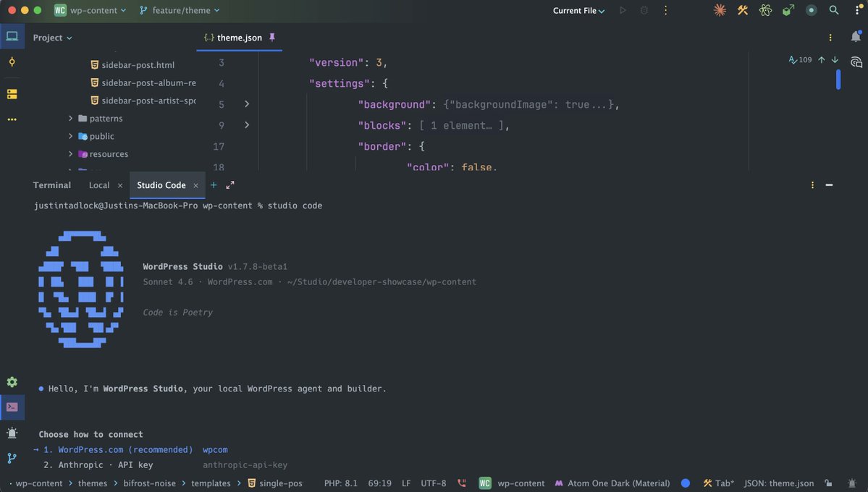This screenshot has width=868, height=492.
Task: Add a new terminal tab
Action: (214, 184)
